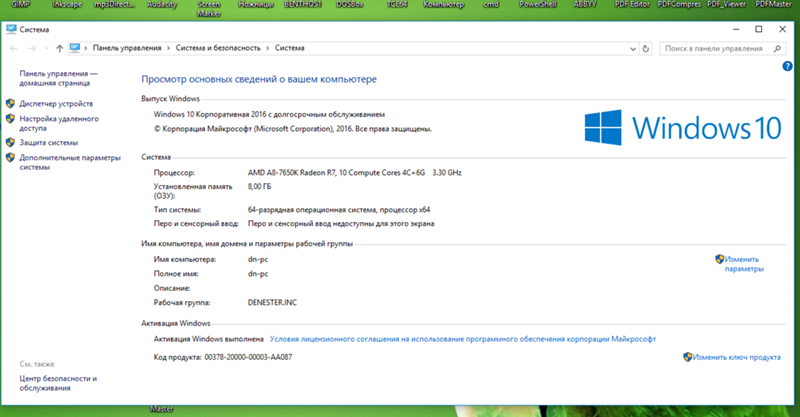Click the DOSBox desktop shortcut
The image size is (800, 417).
tap(350, 4)
